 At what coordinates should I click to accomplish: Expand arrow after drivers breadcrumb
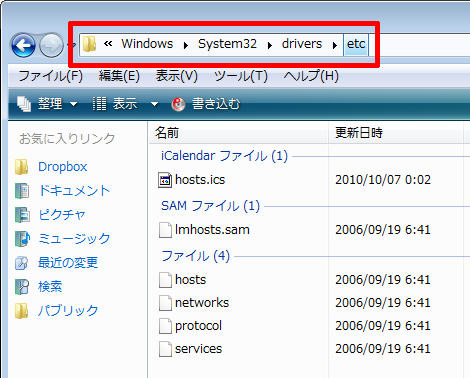(x=335, y=45)
